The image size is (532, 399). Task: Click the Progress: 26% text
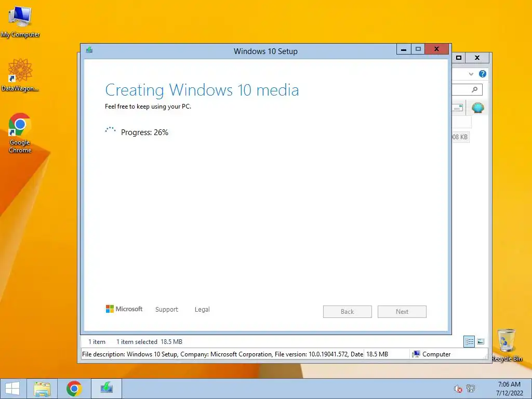click(x=144, y=132)
